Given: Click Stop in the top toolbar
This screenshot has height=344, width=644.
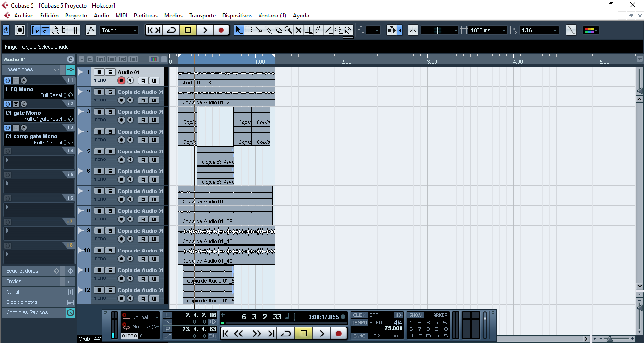Looking at the screenshot, I should coord(188,30).
